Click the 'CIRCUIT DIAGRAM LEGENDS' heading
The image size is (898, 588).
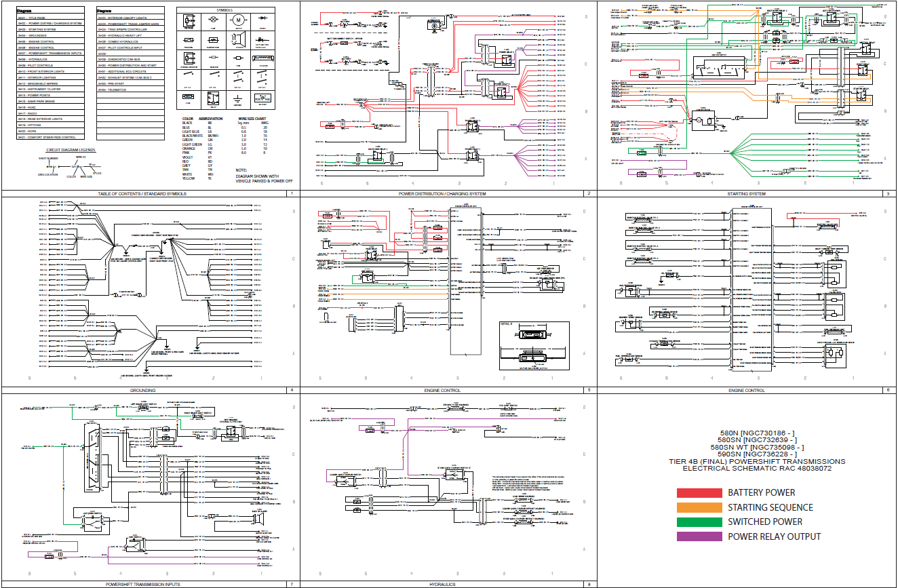point(71,150)
